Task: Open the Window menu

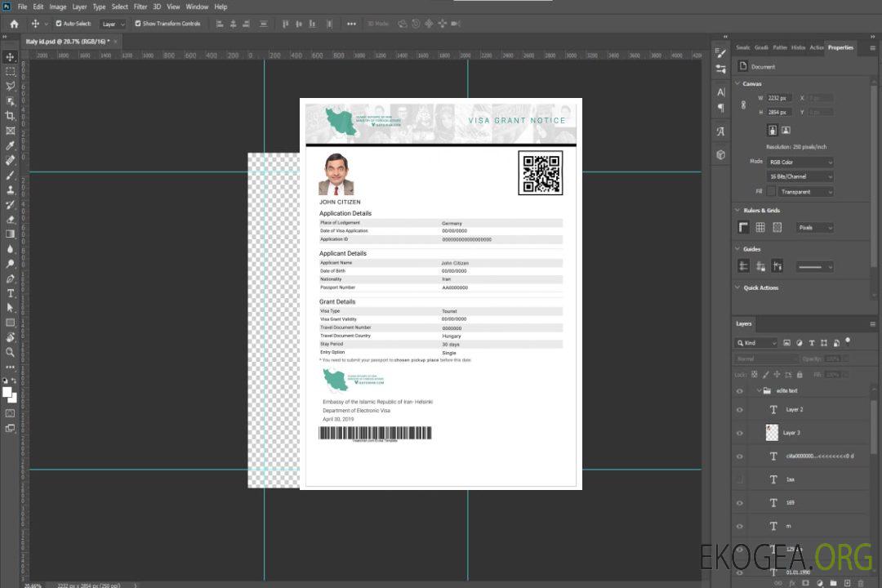Action: 197,7
